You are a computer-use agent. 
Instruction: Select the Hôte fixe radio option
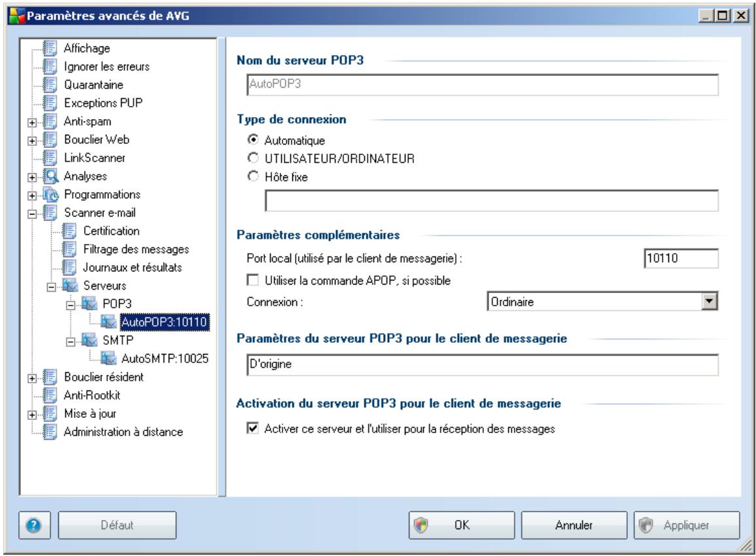[x=253, y=177]
